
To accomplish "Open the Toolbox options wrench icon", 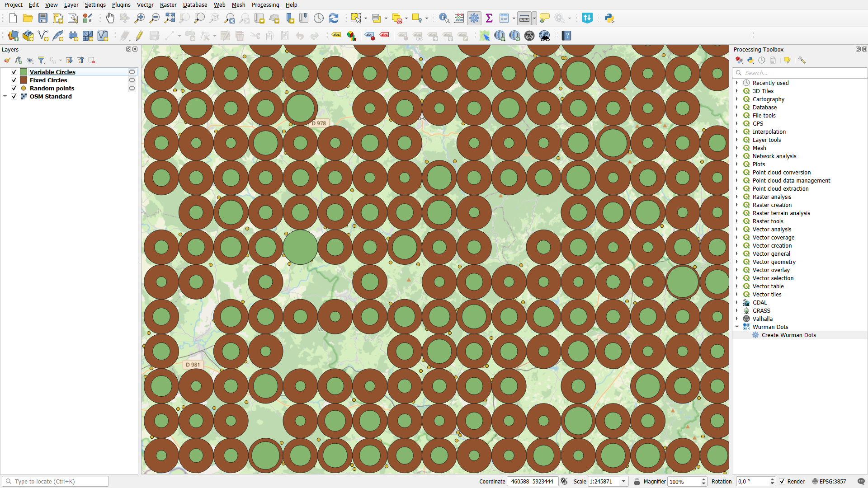I will (x=802, y=60).
